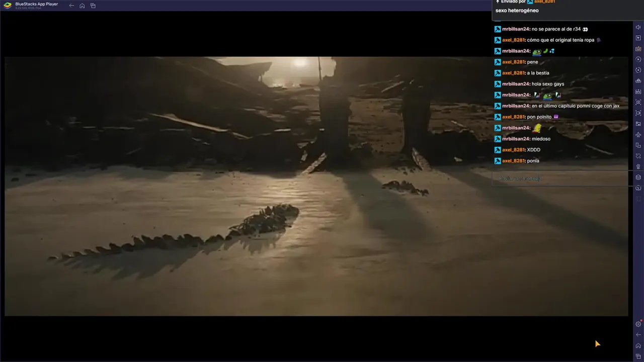Open mrbillsan24 username on 'miedoso' message

(516, 139)
